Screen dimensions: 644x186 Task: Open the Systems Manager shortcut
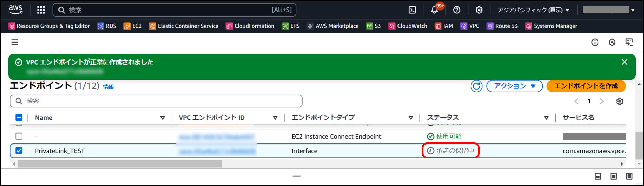click(x=551, y=26)
